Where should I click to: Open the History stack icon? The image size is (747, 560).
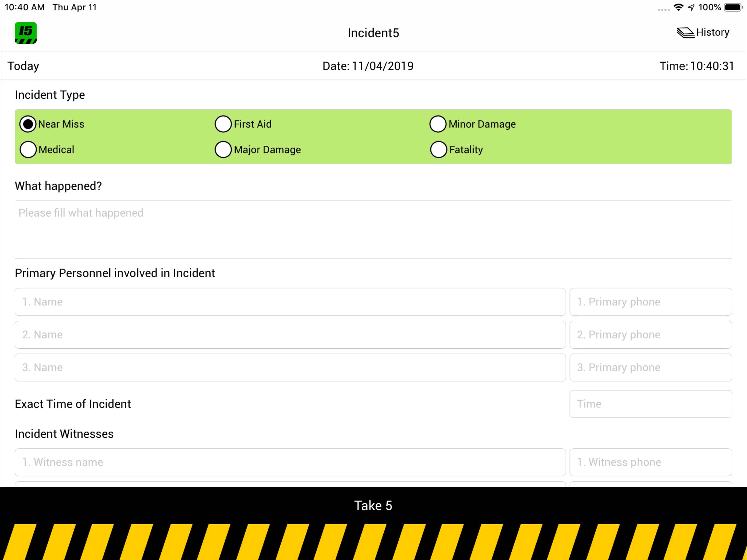pyautogui.click(x=685, y=33)
